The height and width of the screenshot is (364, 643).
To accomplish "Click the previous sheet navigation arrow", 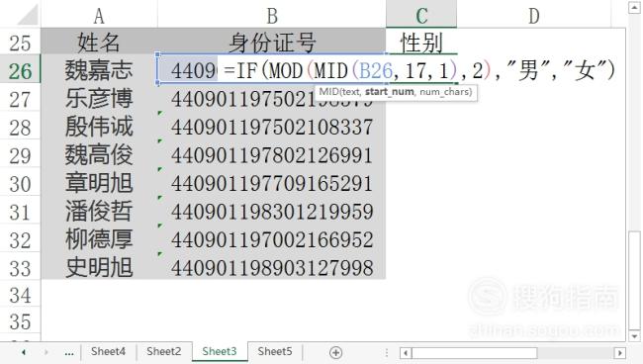I will pyautogui.click(x=24, y=352).
